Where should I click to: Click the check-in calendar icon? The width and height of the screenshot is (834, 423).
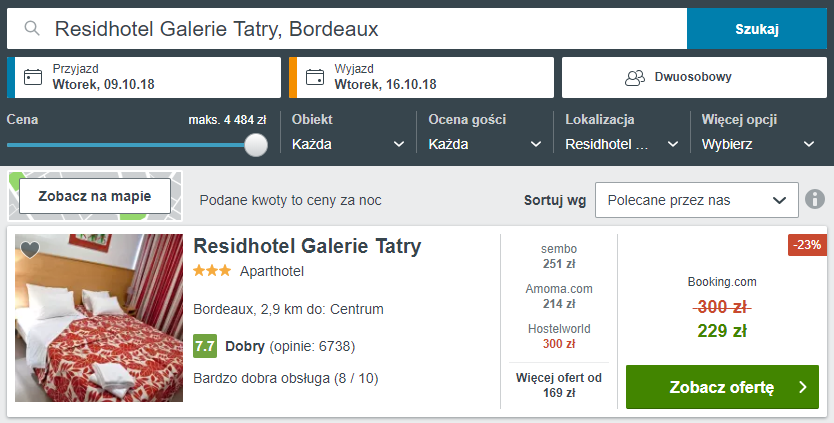[x=33, y=77]
